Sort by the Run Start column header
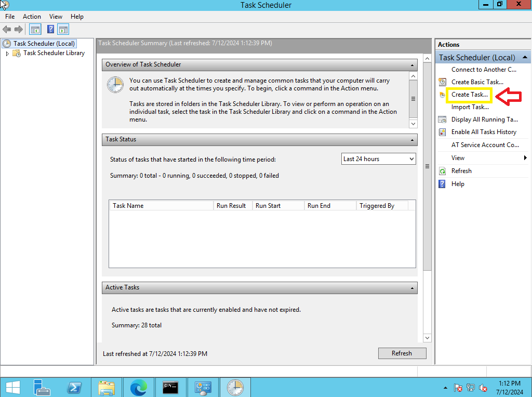 tap(278, 206)
